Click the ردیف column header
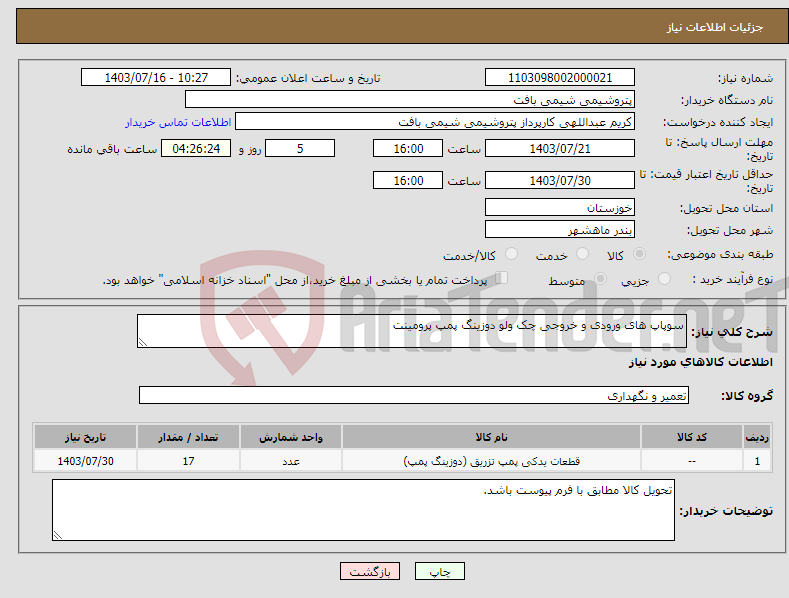The image size is (789, 598). 757,437
